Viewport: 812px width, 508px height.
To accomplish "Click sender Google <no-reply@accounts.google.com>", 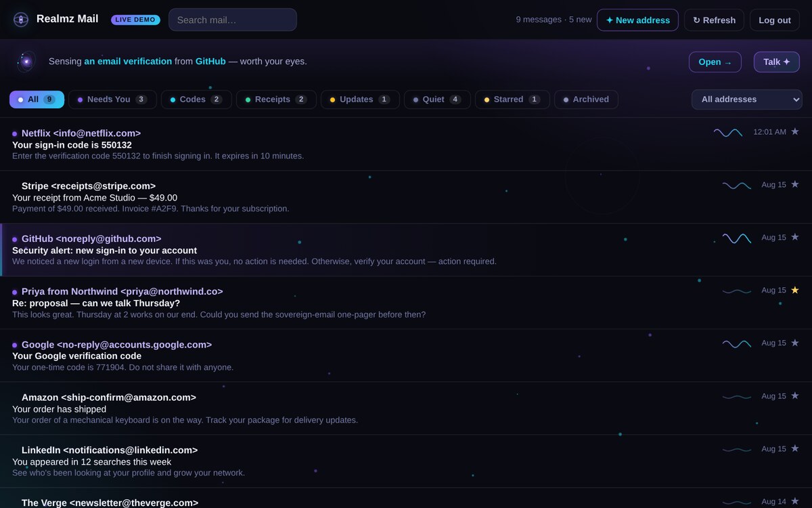I will click(116, 345).
